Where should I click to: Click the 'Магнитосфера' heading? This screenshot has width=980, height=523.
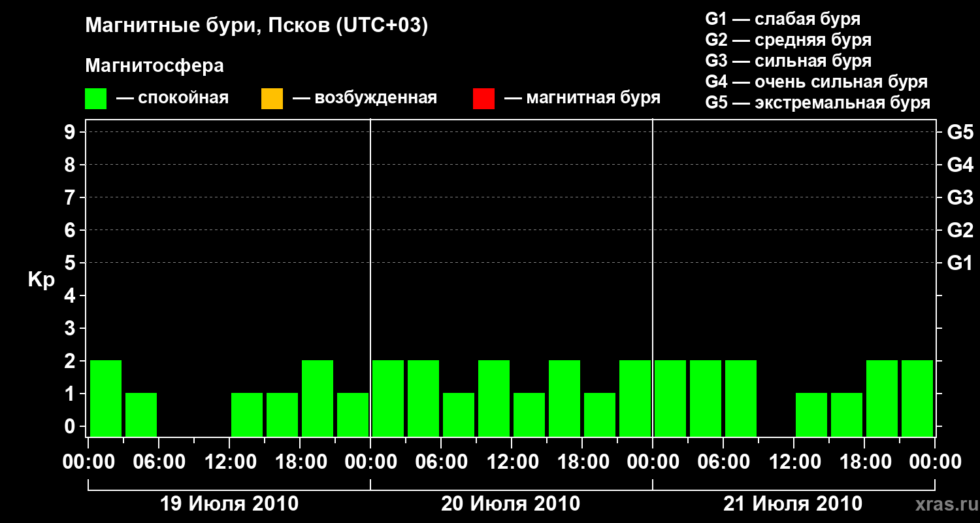tap(154, 66)
